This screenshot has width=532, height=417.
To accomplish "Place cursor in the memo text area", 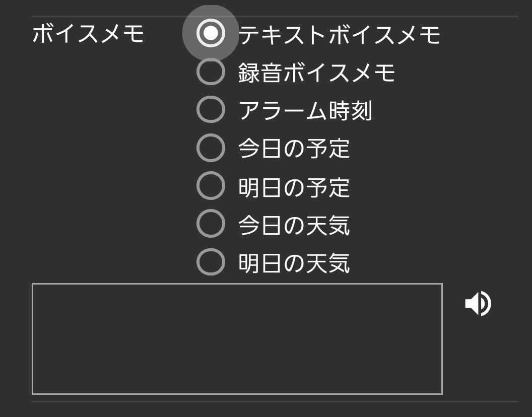I will coord(237,338).
